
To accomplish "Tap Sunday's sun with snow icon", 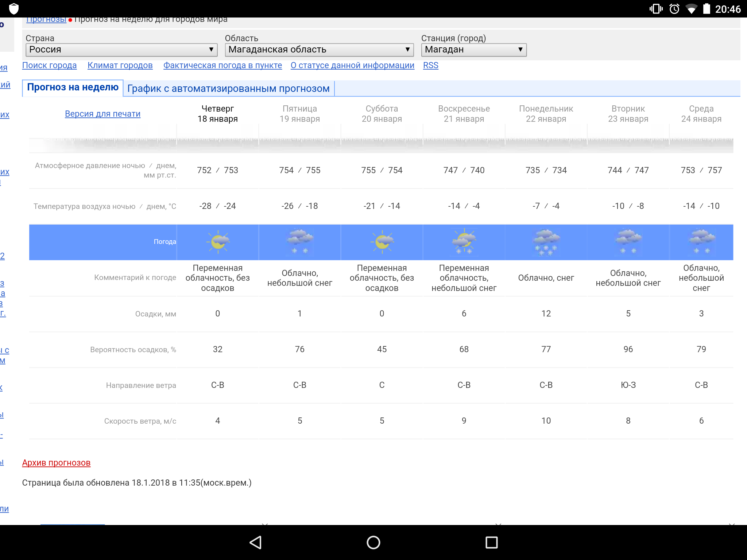I will pyautogui.click(x=464, y=242).
